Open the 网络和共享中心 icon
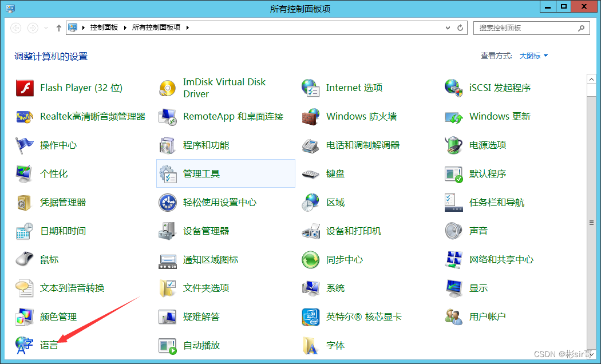The height and width of the screenshot is (364, 601). (454, 259)
